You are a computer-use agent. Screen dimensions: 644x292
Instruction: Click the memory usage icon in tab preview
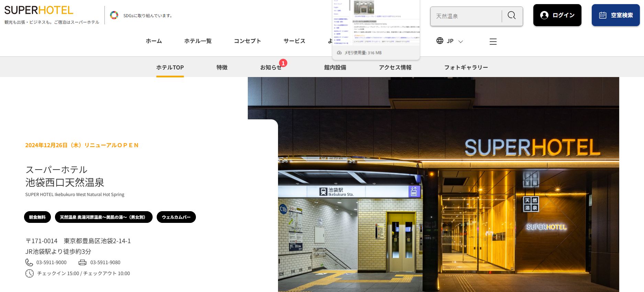pyautogui.click(x=339, y=53)
